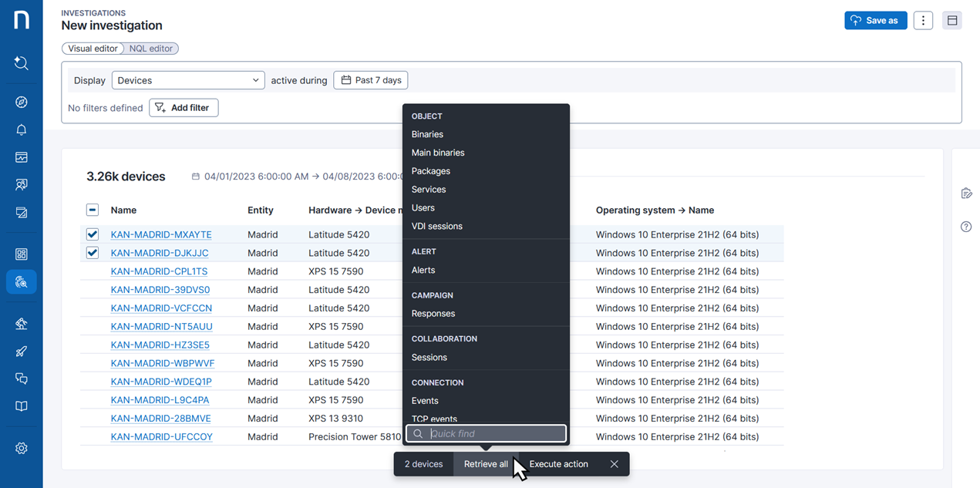Viewport: 980px width, 488px height.
Task: Open the Alerts bell icon in sidebar
Action: point(22,130)
